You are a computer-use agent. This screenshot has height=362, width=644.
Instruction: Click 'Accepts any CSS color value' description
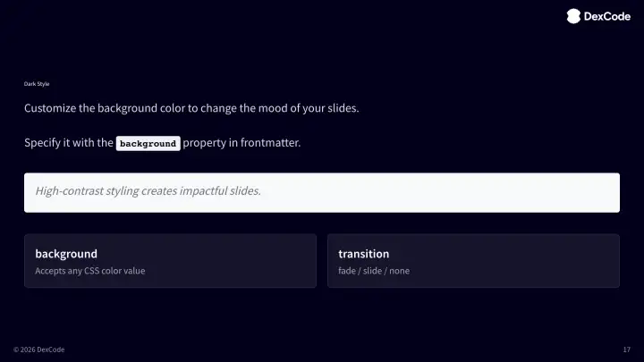(x=89, y=271)
